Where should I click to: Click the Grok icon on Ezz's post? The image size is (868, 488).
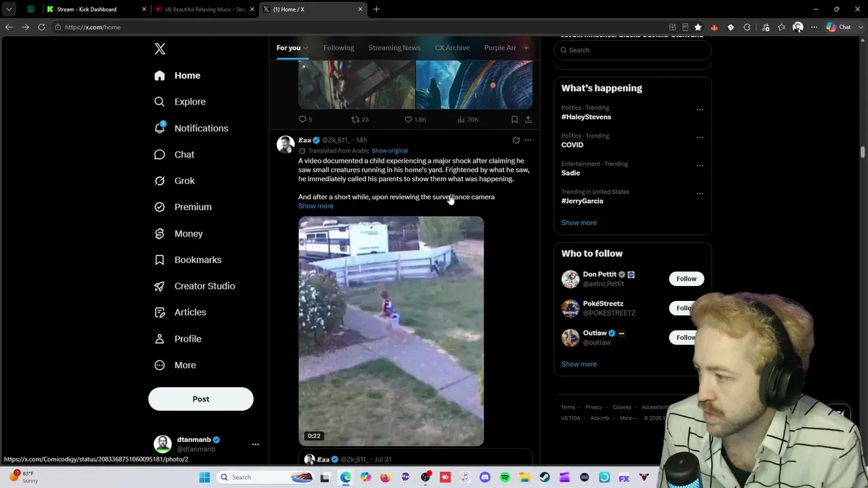click(x=516, y=140)
